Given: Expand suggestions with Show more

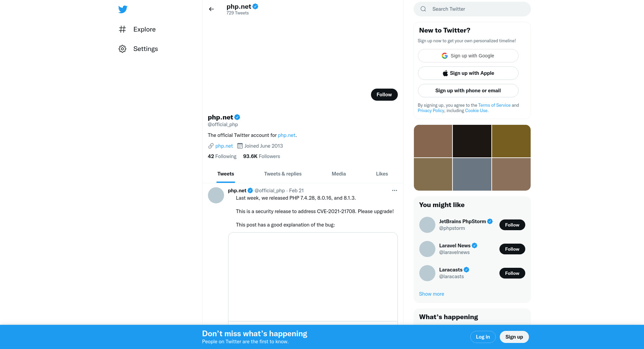Looking at the screenshot, I should (x=431, y=294).
